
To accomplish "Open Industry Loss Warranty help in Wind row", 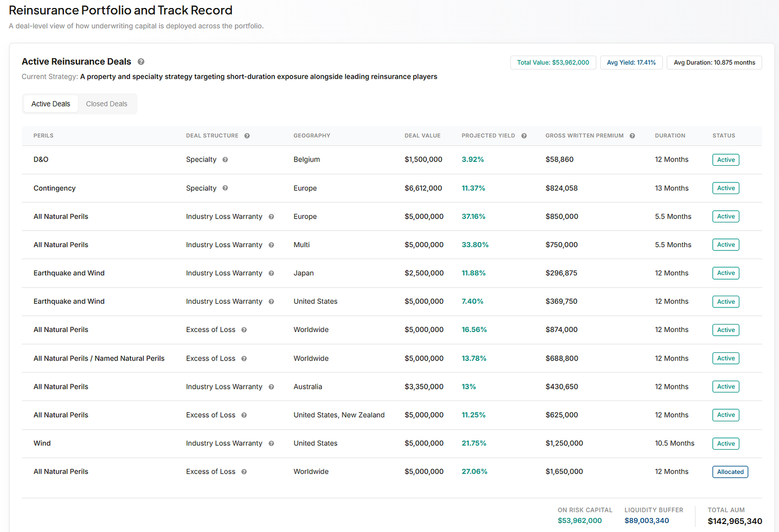I will tap(271, 443).
